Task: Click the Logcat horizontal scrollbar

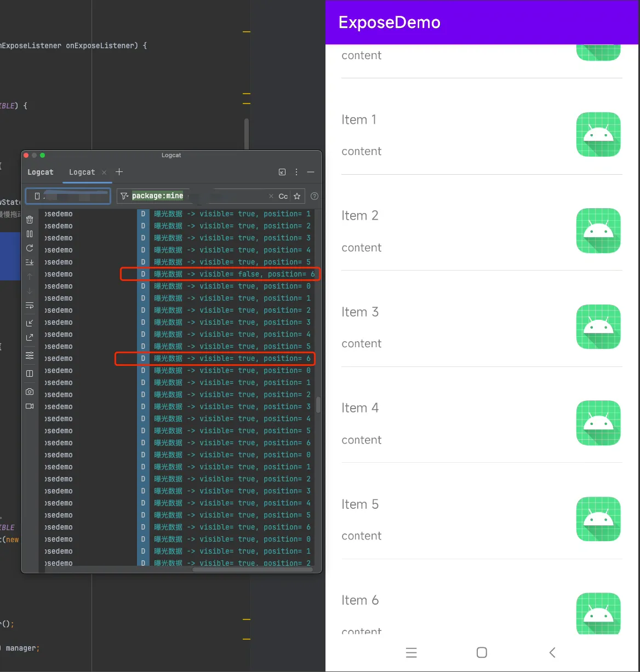Action: coord(252,569)
